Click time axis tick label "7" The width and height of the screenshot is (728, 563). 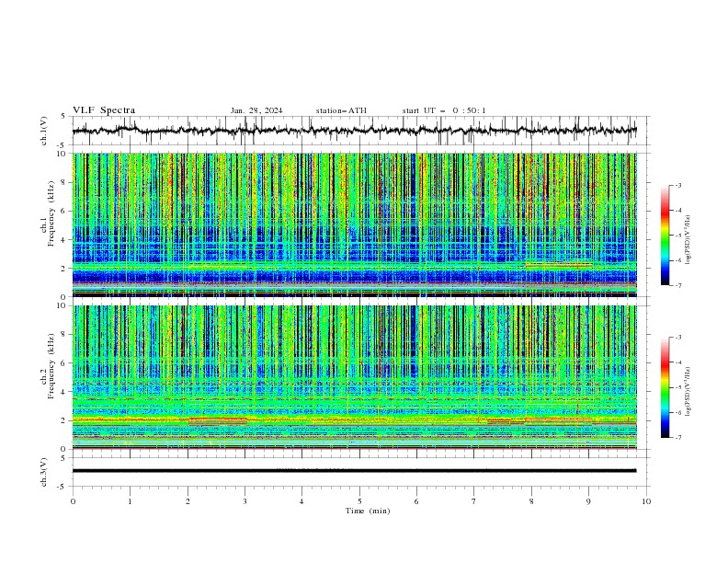pyautogui.click(x=474, y=501)
